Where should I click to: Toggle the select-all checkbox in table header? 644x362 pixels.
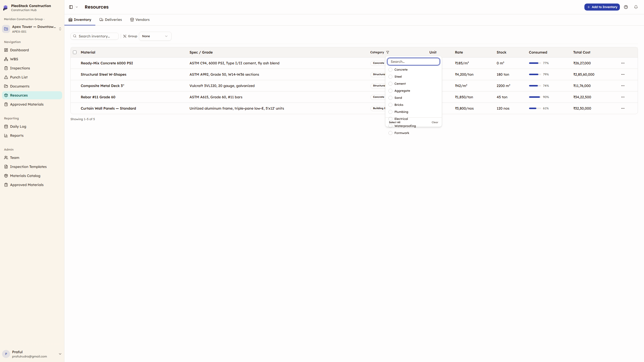75,52
